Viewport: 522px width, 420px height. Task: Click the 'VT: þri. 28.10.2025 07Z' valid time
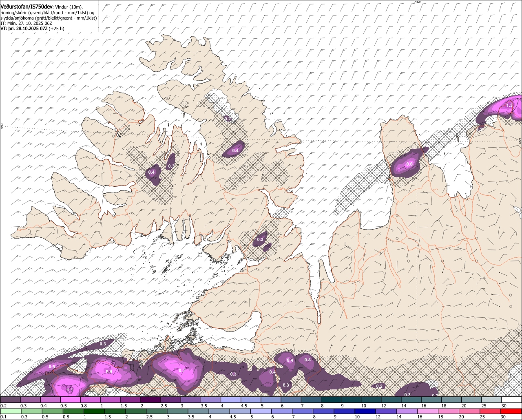(24, 29)
